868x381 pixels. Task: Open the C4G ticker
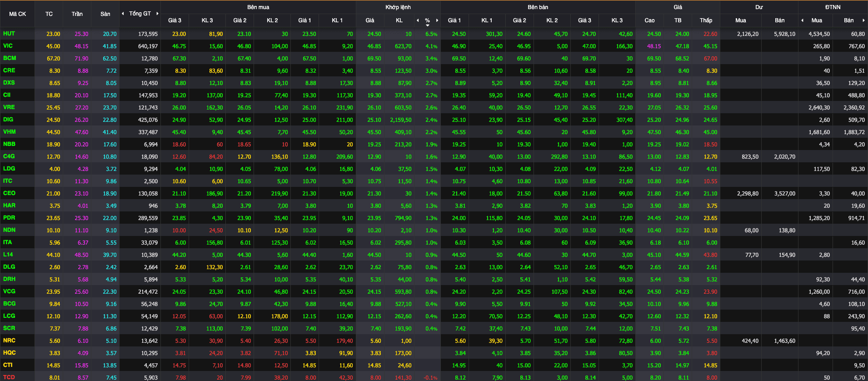9,156
